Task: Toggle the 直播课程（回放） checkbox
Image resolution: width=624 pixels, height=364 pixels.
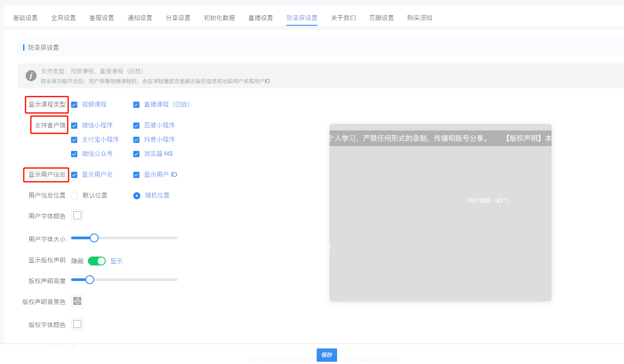Action: (136, 105)
